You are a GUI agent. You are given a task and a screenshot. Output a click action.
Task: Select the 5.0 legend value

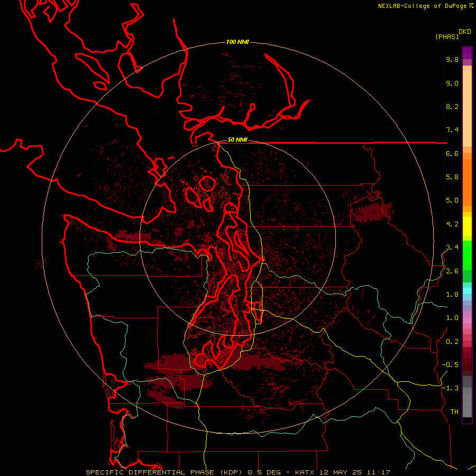pos(452,200)
